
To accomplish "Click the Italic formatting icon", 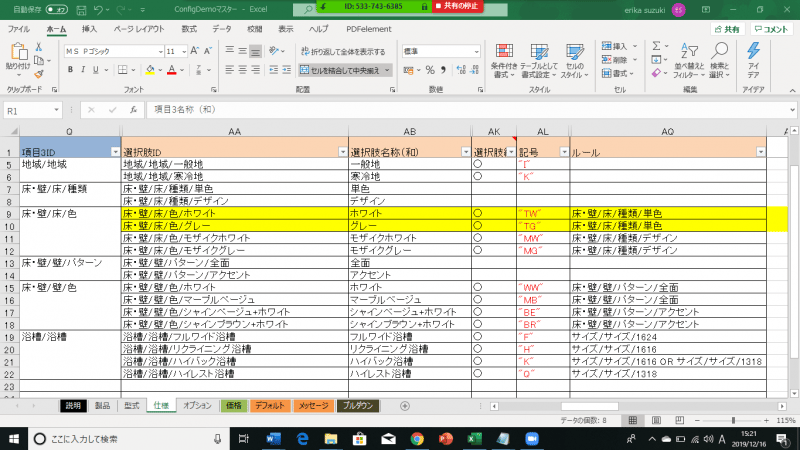I will tap(83, 70).
